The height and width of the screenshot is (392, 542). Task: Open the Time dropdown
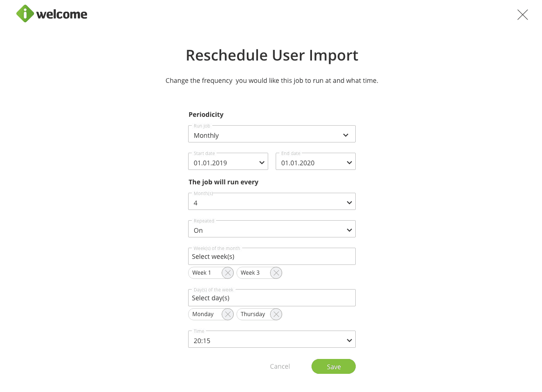271,340
